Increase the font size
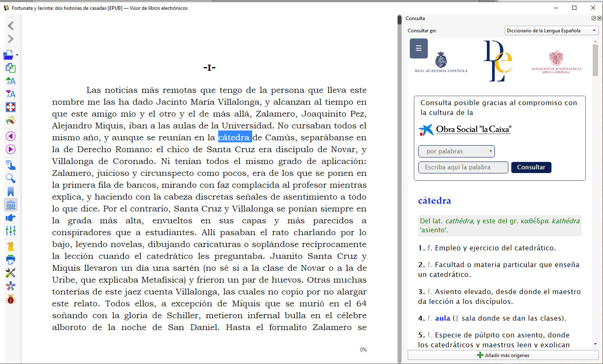The width and height of the screenshot is (603, 364). point(11,81)
